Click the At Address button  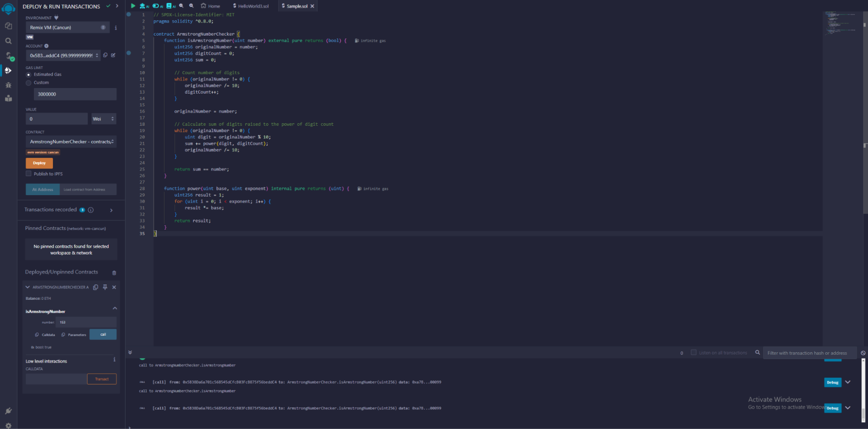click(x=43, y=190)
